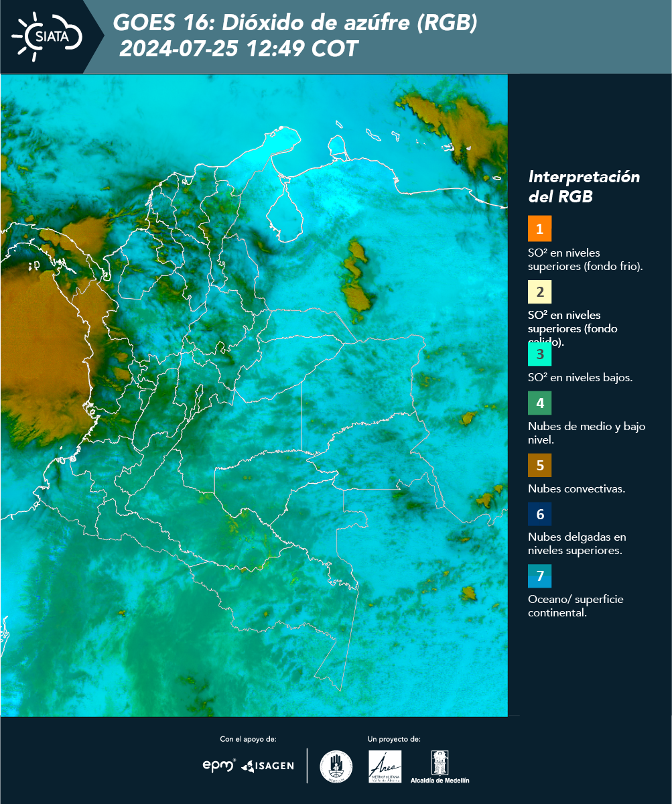Select dark blue legend swatch number 6
The height and width of the screenshot is (804, 672).
tap(539, 515)
